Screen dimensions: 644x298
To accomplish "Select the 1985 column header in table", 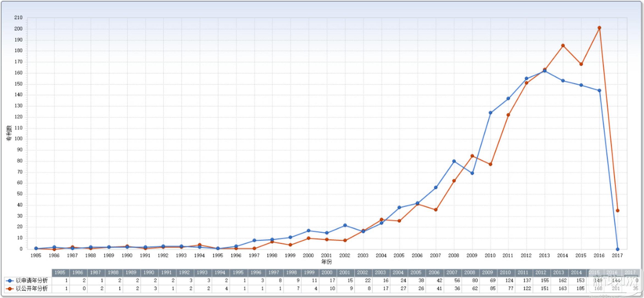I will 60,272.
